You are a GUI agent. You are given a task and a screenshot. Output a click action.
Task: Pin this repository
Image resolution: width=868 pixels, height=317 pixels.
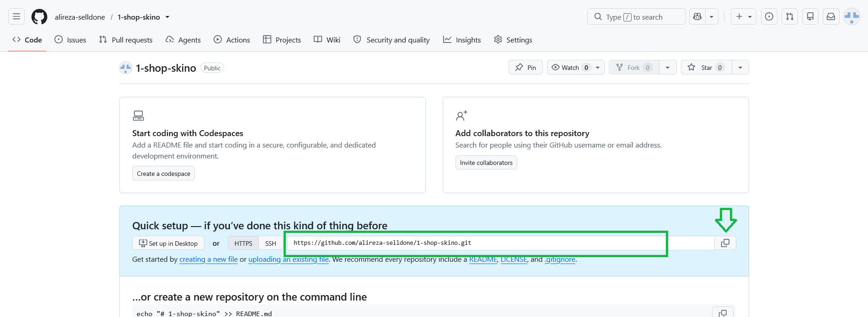525,67
